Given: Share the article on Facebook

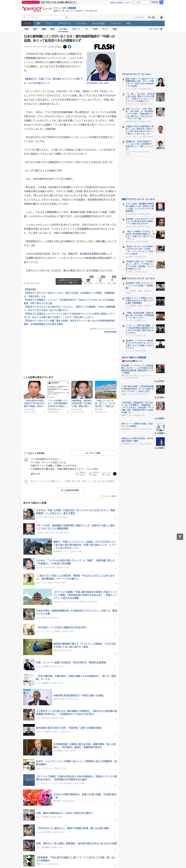Looking at the screenshot, I should click(x=70, y=47).
